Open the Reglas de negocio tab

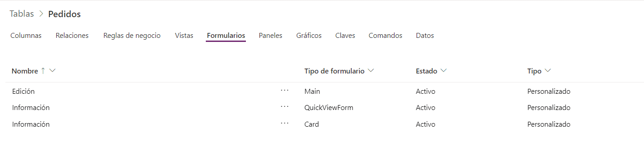tap(132, 36)
